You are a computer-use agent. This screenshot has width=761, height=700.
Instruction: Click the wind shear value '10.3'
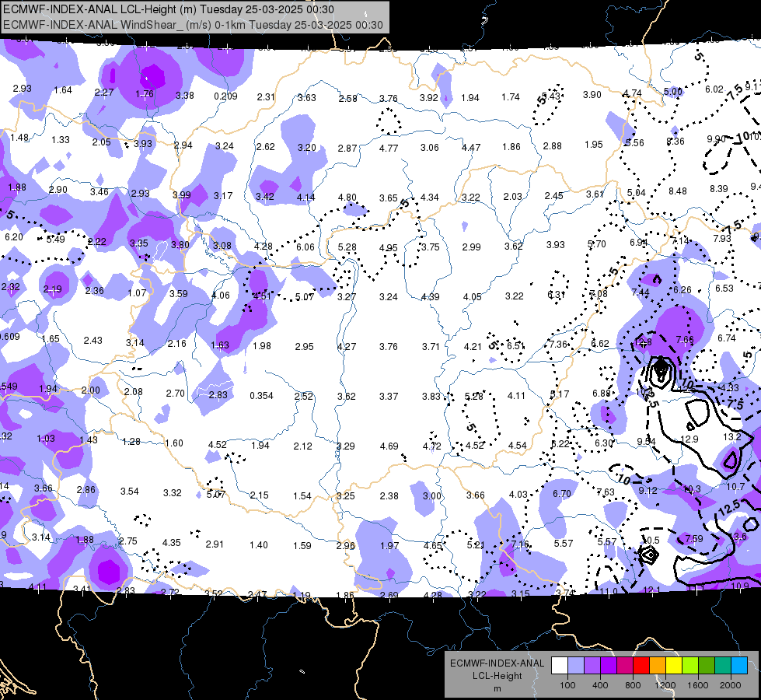click(x=692, y=488)
